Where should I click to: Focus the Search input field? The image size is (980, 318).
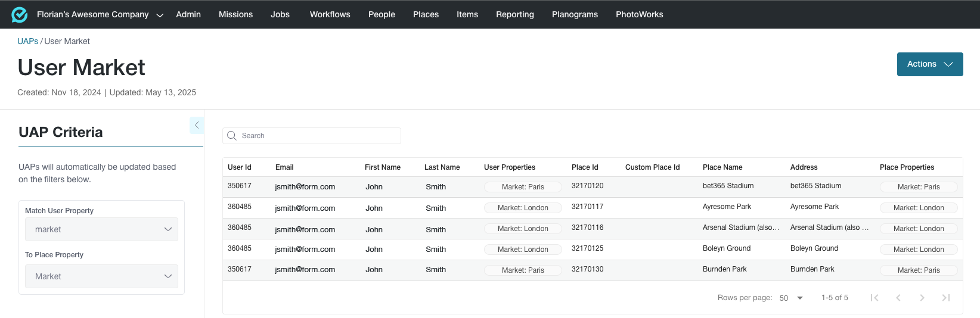pos(312,136)
